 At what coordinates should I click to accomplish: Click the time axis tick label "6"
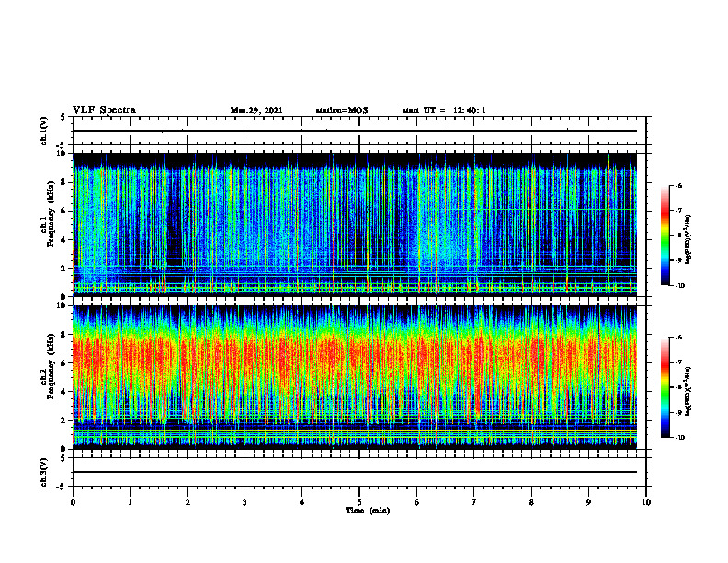click(x=417, y=501)
